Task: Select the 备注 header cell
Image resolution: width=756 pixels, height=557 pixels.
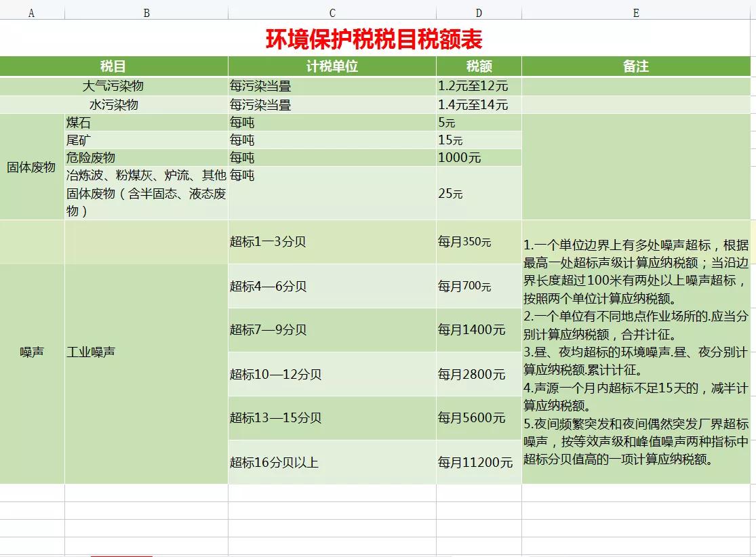Action: (635, 66)
